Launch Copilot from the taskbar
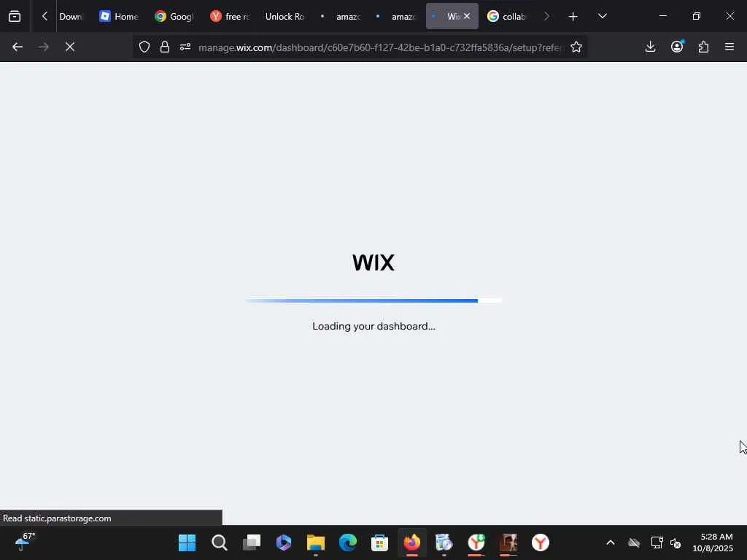747x560 pixels. coord(284,542)
